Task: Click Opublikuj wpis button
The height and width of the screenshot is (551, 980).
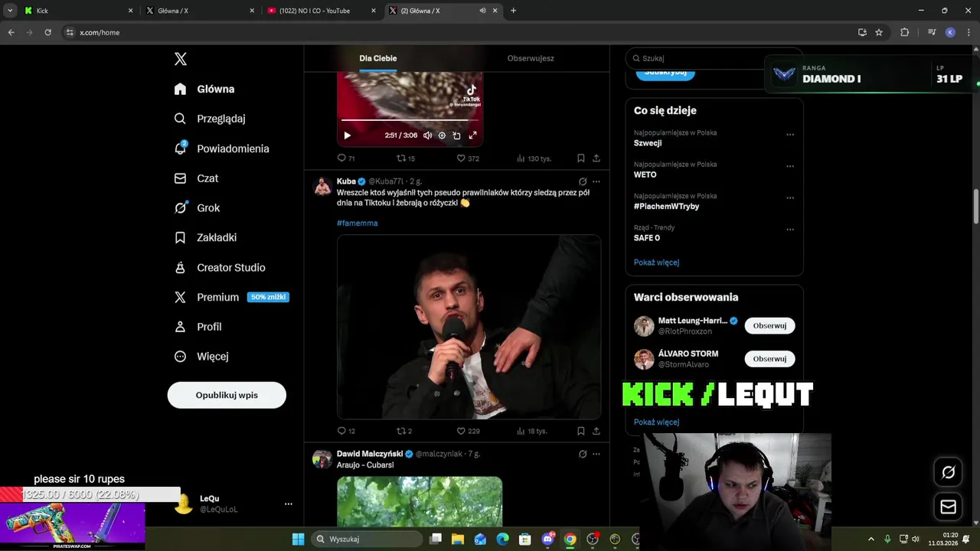Action: pos(227,395)
